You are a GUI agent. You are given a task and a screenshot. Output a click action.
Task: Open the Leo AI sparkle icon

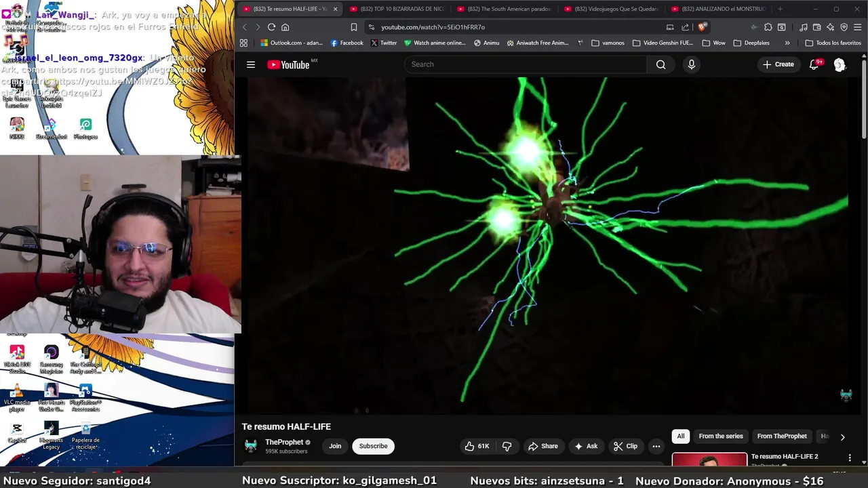pos(831,27)
